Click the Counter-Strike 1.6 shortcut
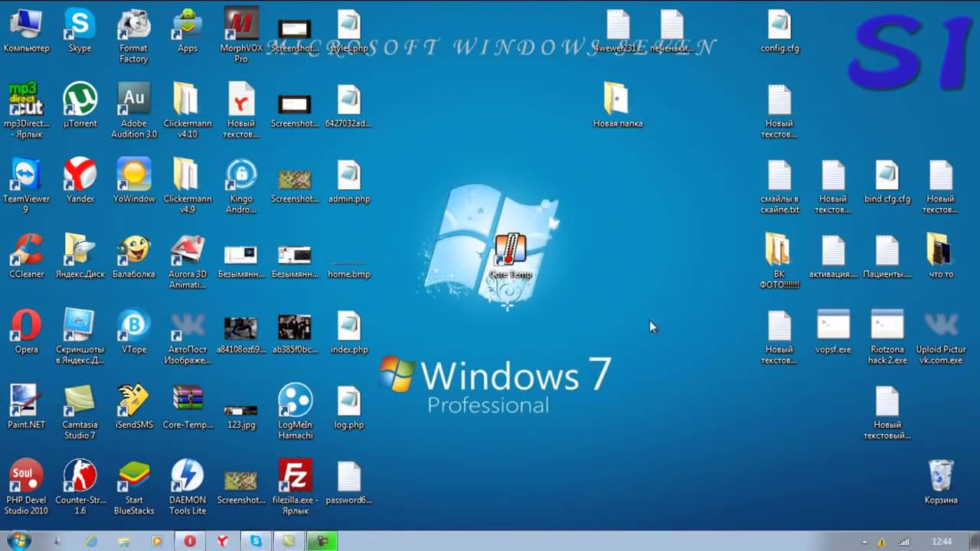This screenshot has width=980, height=551. pyautogui.click(x=80, y=486)
